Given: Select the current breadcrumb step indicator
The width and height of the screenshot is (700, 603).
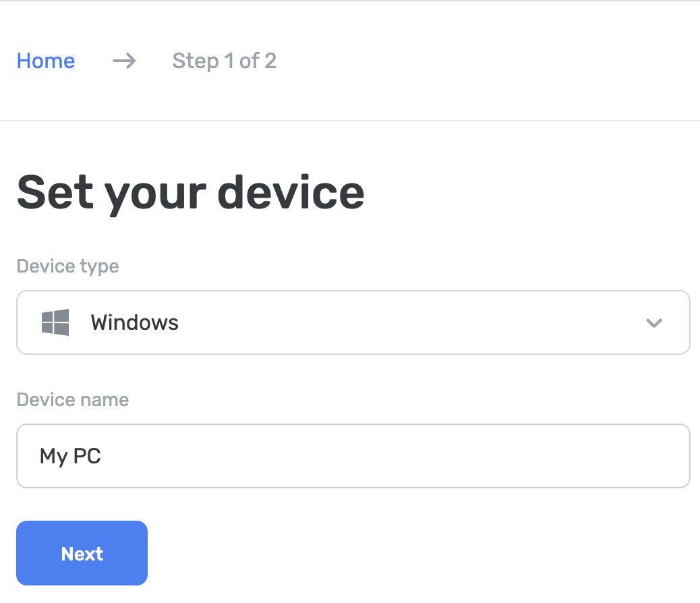Looking at the screenshot, I should [224, 61].
